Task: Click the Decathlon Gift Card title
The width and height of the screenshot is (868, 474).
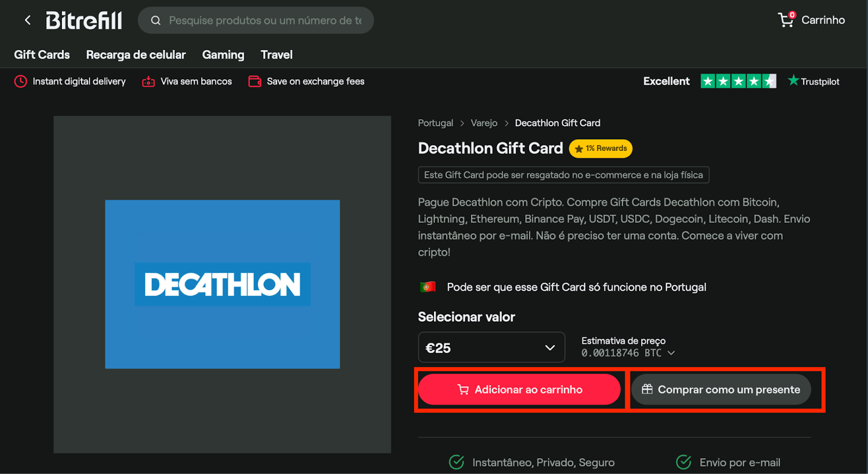Action: click(x=490, y=148)
